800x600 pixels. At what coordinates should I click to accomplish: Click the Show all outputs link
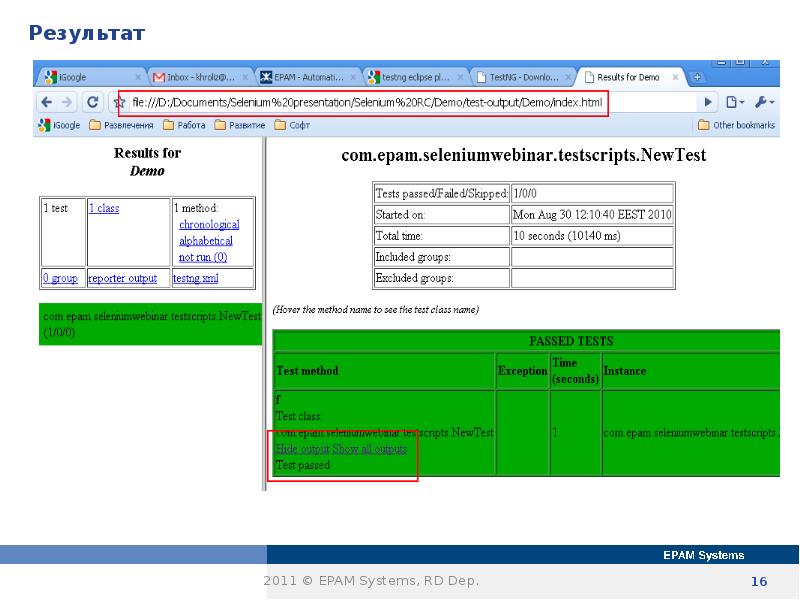click(x=370, y=450)
